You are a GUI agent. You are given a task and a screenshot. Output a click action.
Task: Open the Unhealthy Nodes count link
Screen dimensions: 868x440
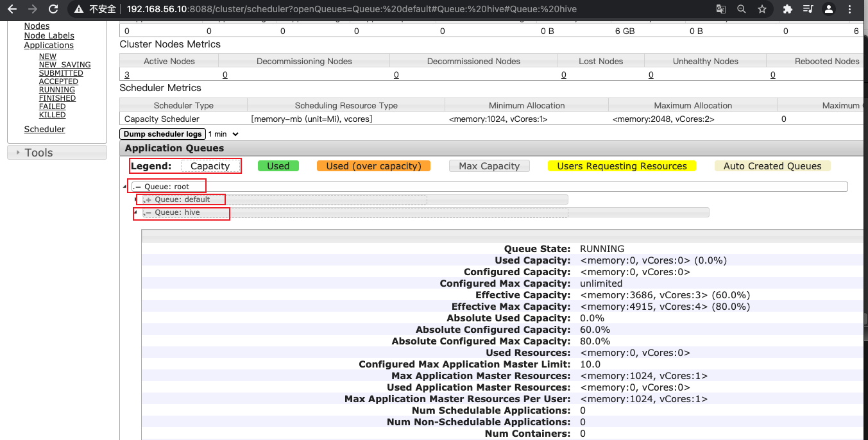point(651,75)
